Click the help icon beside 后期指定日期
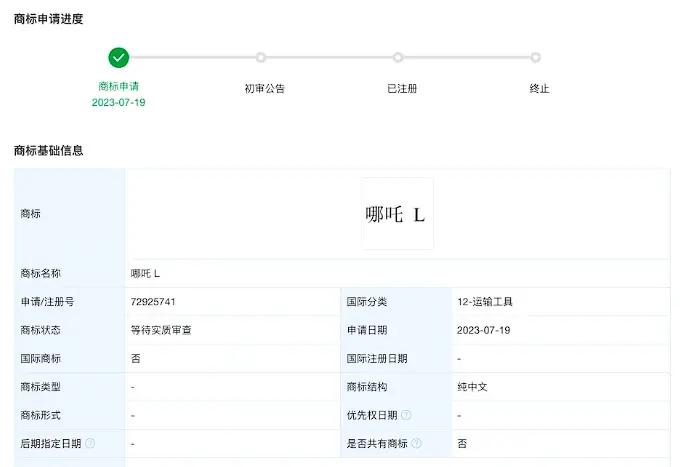 [90, 443]
